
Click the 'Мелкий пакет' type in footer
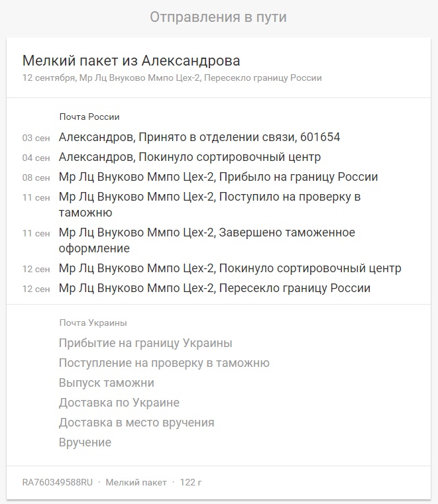click(x=136, y=482)
